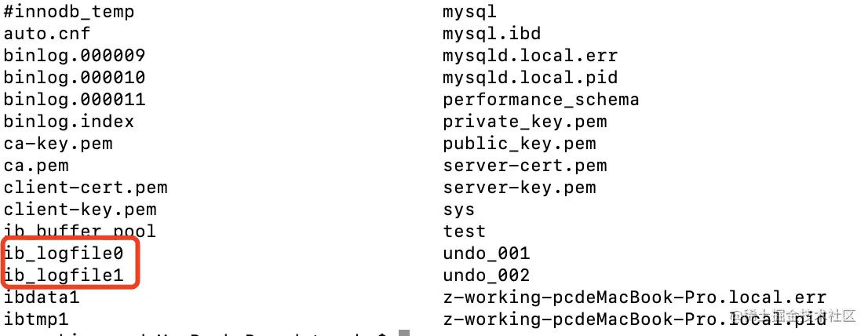Select binlog.000009 in the listing
868x336 pixels.
click(75, 56)
